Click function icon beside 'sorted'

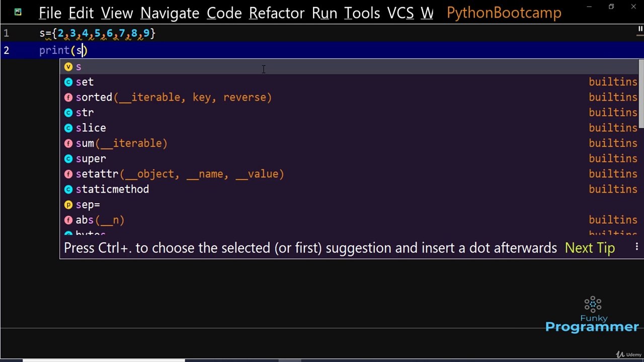tap(68, 98)
